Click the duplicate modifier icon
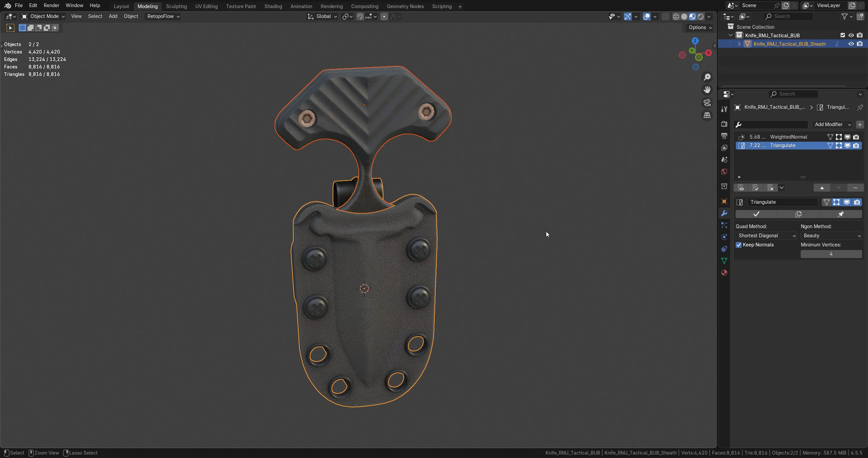 [798, 214]
